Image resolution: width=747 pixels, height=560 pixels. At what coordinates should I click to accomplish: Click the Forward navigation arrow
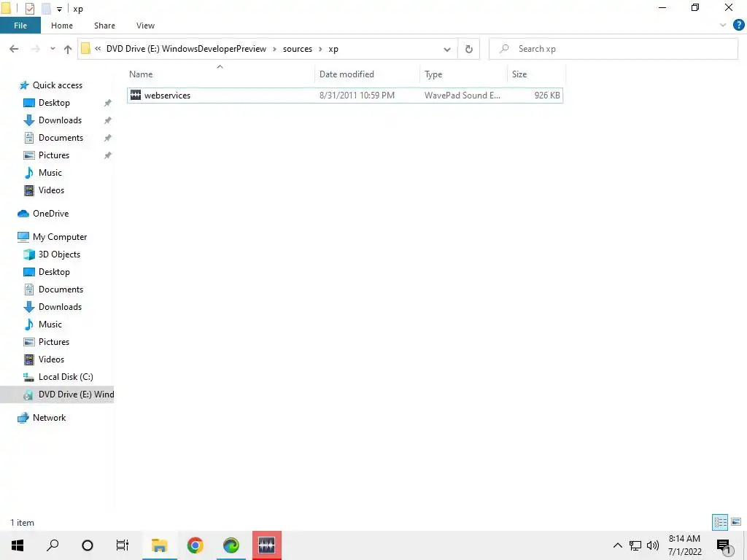pyautogui.click(x=35, y=49)
